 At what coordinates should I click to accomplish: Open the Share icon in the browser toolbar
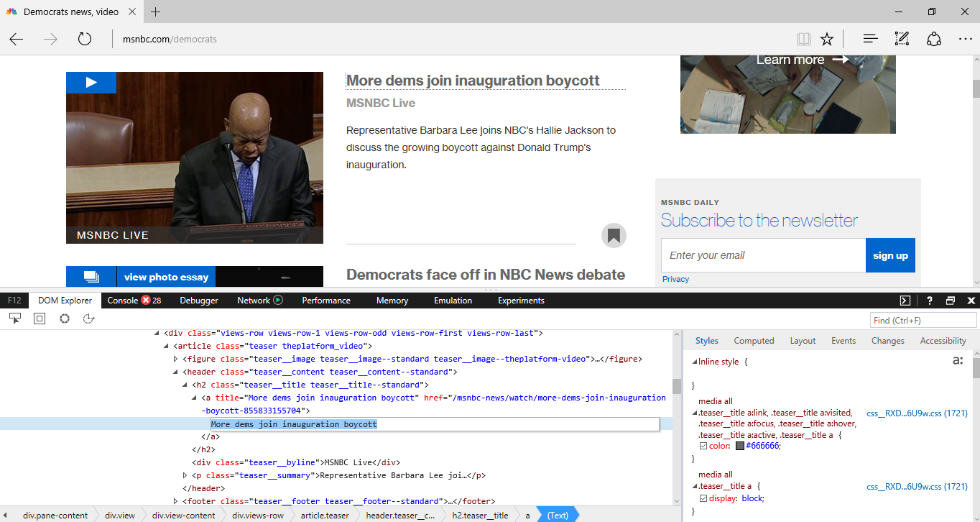pos(933,39)
